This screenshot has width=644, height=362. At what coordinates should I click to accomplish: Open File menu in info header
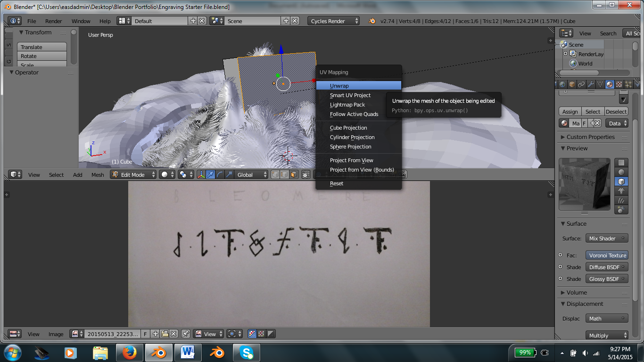click(x=32, y=21)
